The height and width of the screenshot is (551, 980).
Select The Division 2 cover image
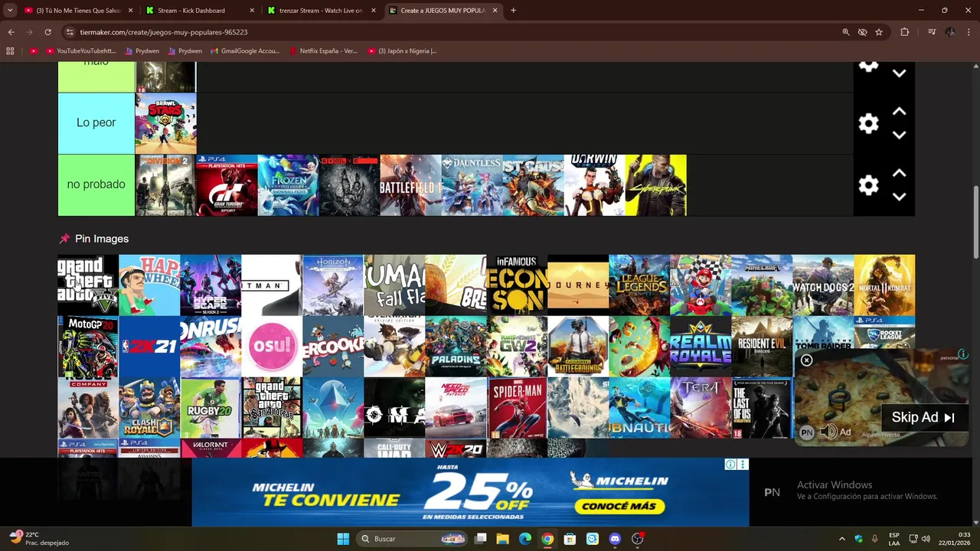166,185
